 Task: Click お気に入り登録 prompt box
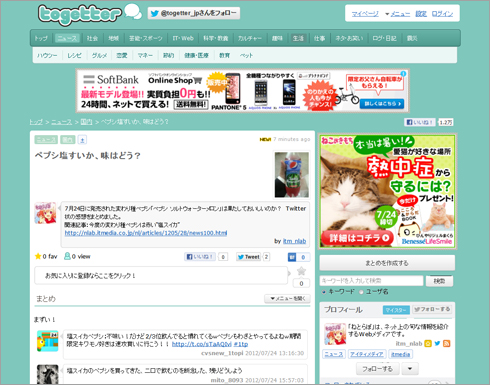coord(161,276)
